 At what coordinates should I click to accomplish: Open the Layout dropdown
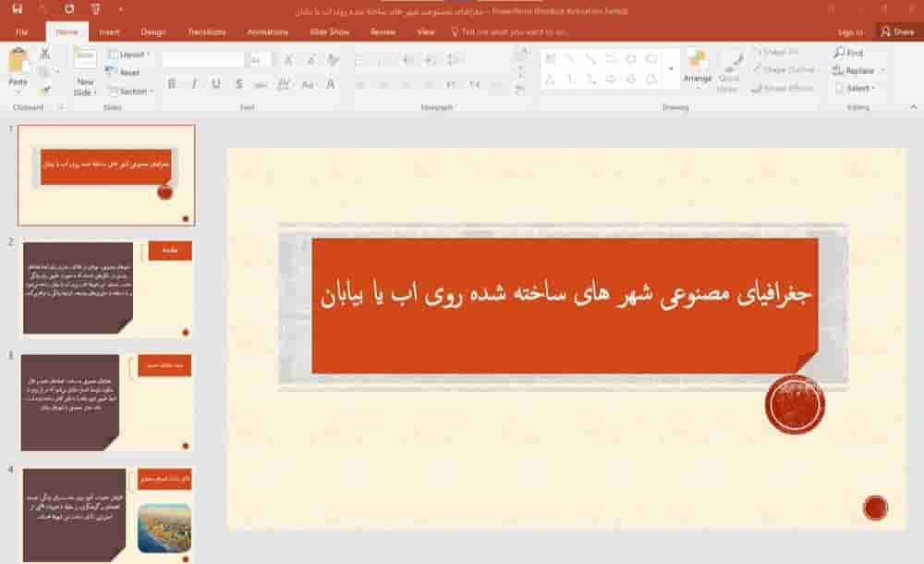pyautogui.click(x=129, y=55)
